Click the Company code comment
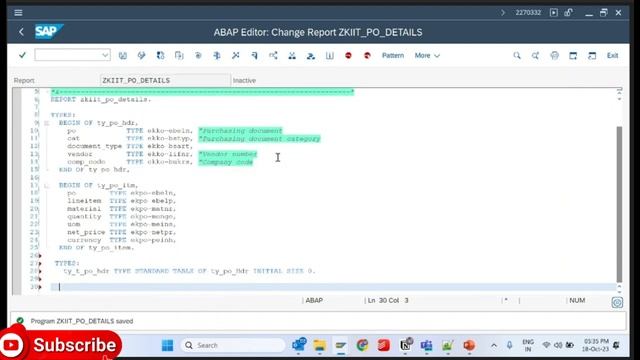This screenshot has width=640, height=360. tap(226, 162)
